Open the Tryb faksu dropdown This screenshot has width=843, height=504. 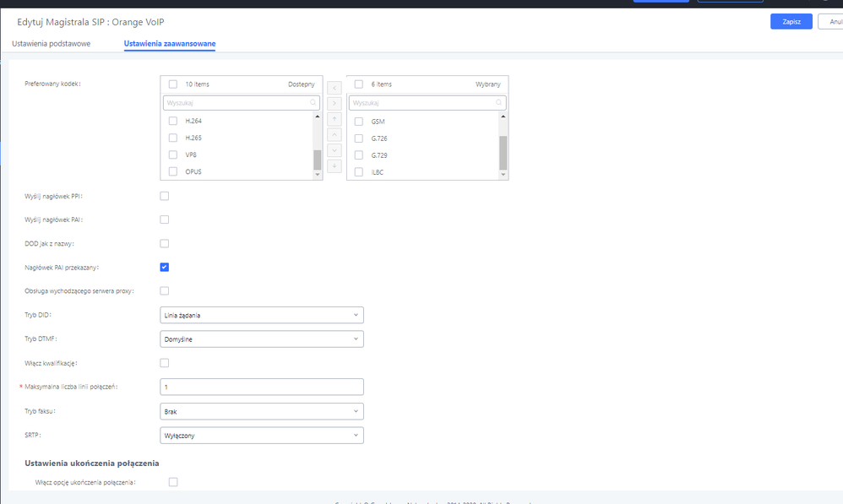(262, 412)
